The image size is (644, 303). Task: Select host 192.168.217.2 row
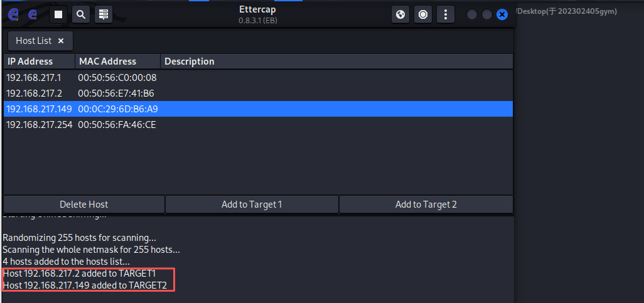pos(258,93)
